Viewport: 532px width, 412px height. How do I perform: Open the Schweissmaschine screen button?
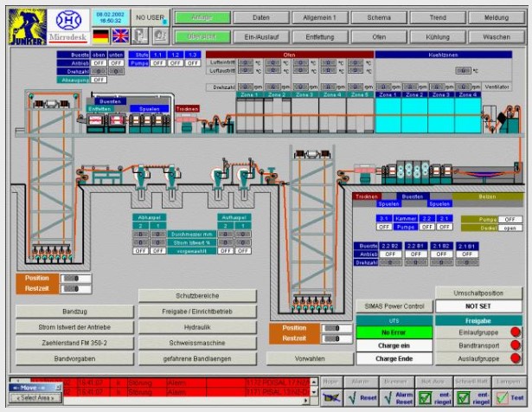[197, 342]
